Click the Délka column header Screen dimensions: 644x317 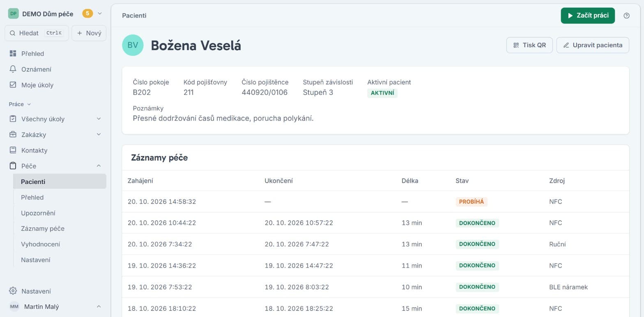click(410, 181)
